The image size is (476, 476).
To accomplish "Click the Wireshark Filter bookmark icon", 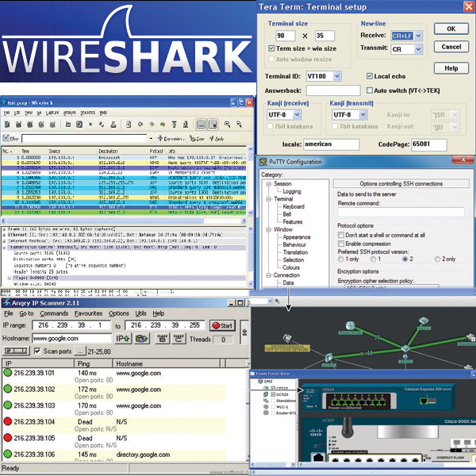I will (x=6, y=138).
